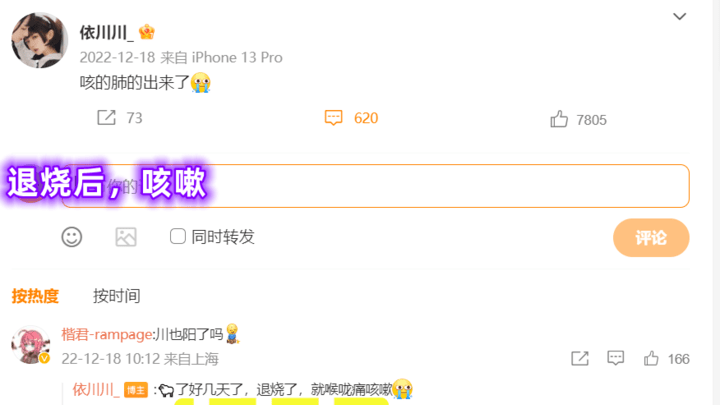Open 楷君-rampage's profile link
720x405 pixels.
[x=107, y=334]
